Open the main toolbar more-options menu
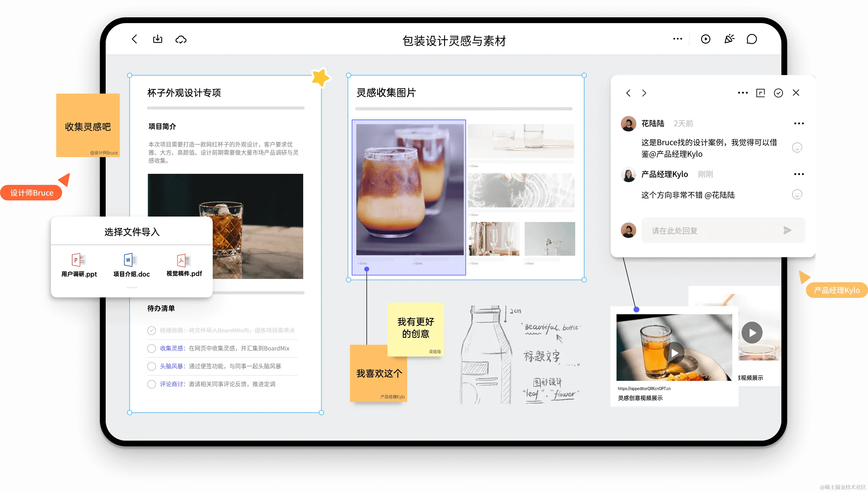Screen dimensions: 868x492 (677, 39)
